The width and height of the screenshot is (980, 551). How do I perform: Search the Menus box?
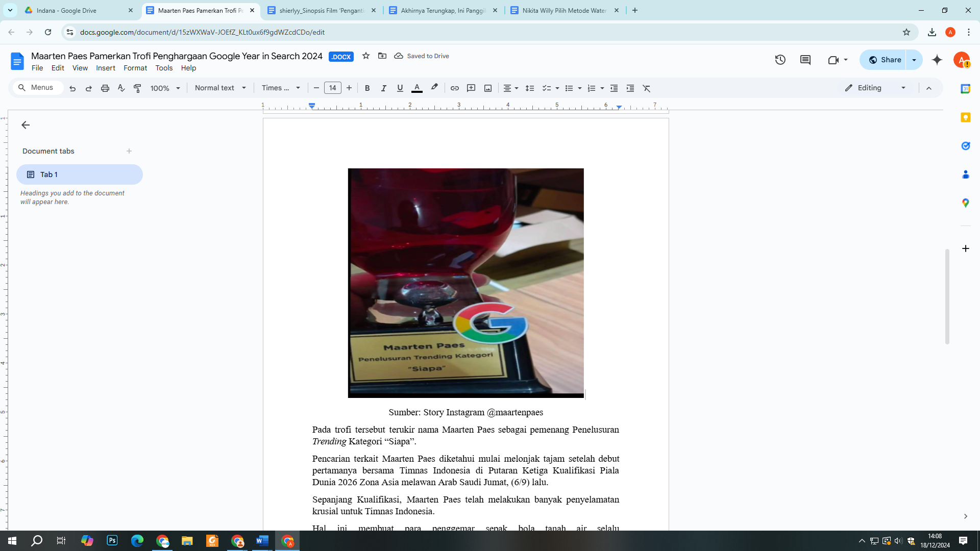(38, 88)
